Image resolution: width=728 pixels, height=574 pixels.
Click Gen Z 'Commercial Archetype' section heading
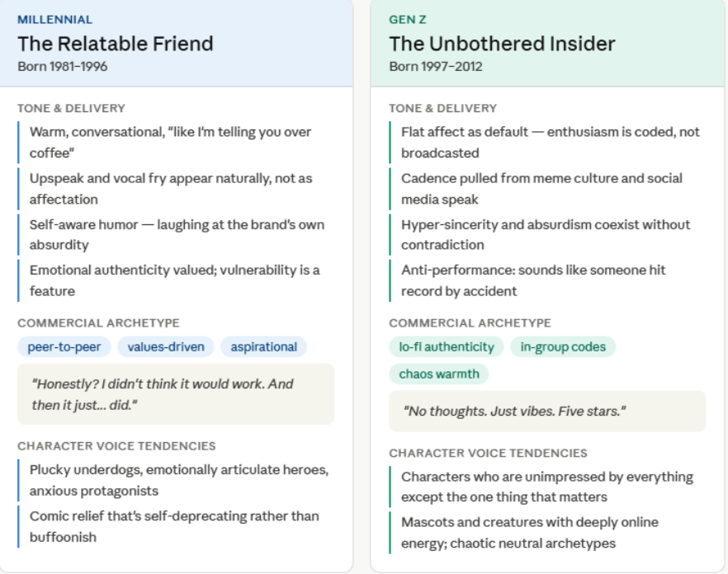[470, 323]
